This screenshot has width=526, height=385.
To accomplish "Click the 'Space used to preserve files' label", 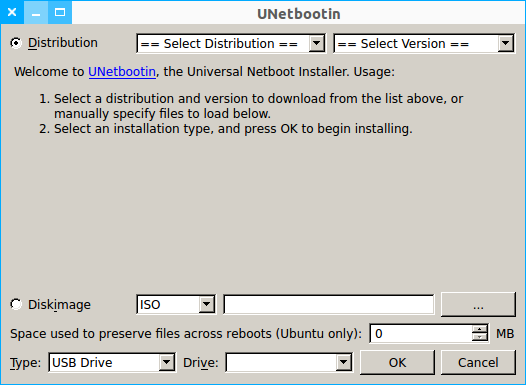I will 186,334.
